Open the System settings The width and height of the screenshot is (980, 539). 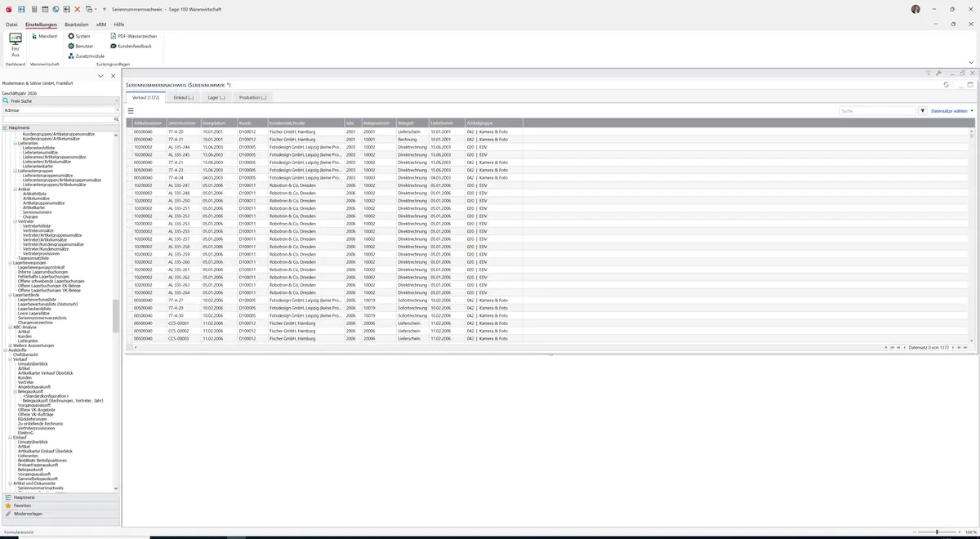(79, 37)
